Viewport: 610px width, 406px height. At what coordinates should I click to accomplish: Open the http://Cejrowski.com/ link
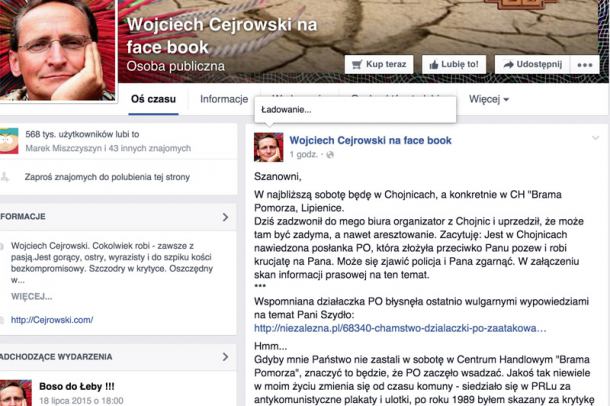pyautogui.click(x=52, y=320)
